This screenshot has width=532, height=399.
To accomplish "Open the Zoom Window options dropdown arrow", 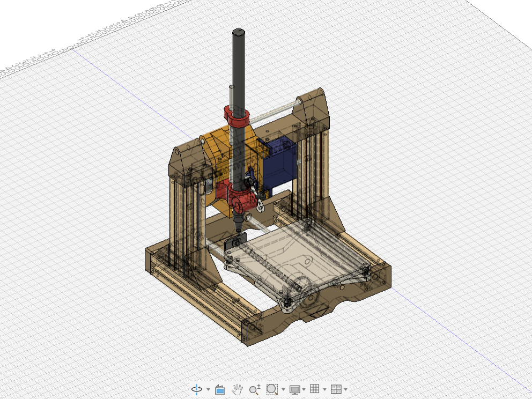I will click(x=283, y=389).
